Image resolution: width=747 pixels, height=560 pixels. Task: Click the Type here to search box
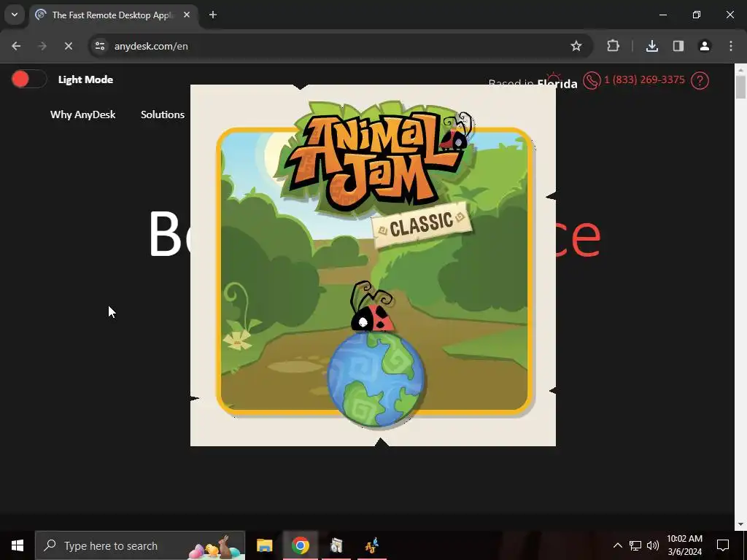pyautogui.click(x=140, y=545)
